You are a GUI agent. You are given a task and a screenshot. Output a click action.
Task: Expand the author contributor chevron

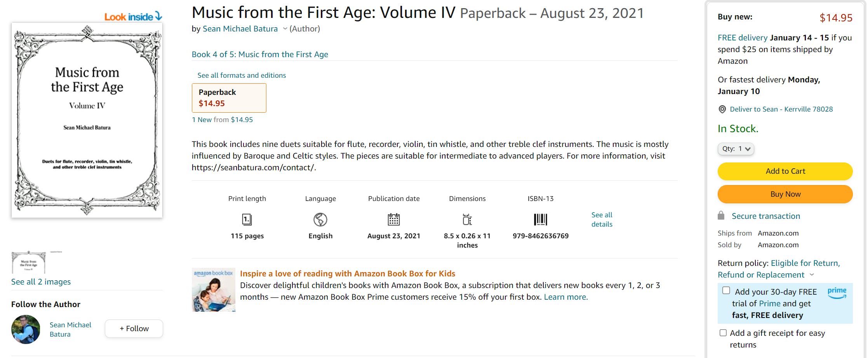tap(285, 29)
